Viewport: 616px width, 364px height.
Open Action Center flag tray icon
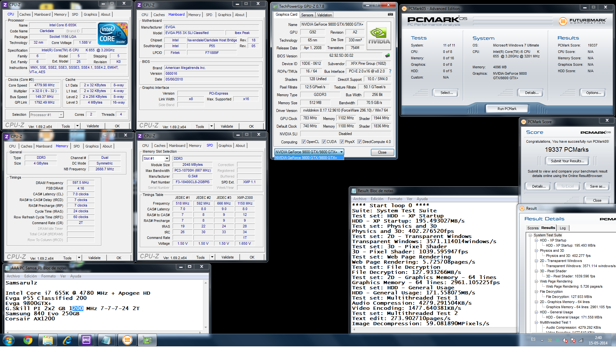tap(573, 340)
